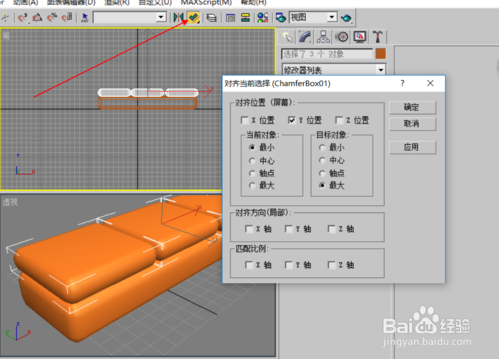Switch to the Hierarchy command panel
Image resolution: width=502 pixels, height=361 pixels.
click(x=323, y=37)
